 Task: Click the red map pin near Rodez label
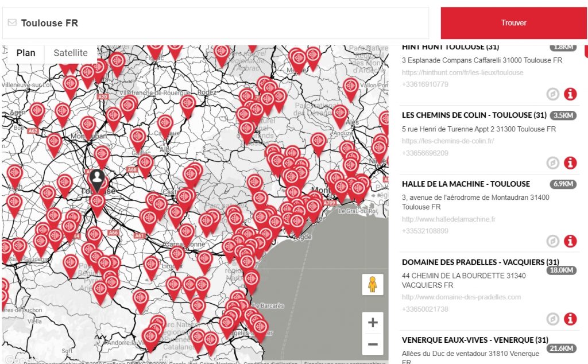point(188,106)
